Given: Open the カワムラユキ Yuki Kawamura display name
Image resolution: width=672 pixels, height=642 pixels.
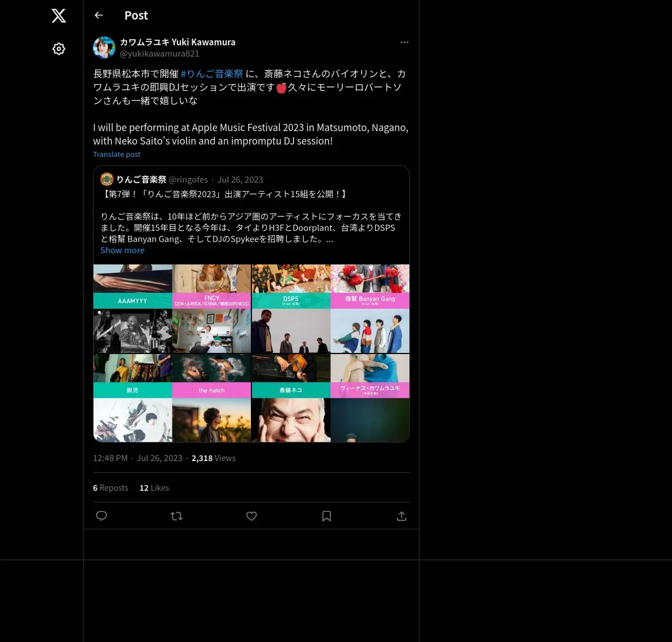Looking at the screenshot, I should pos(178,42).
